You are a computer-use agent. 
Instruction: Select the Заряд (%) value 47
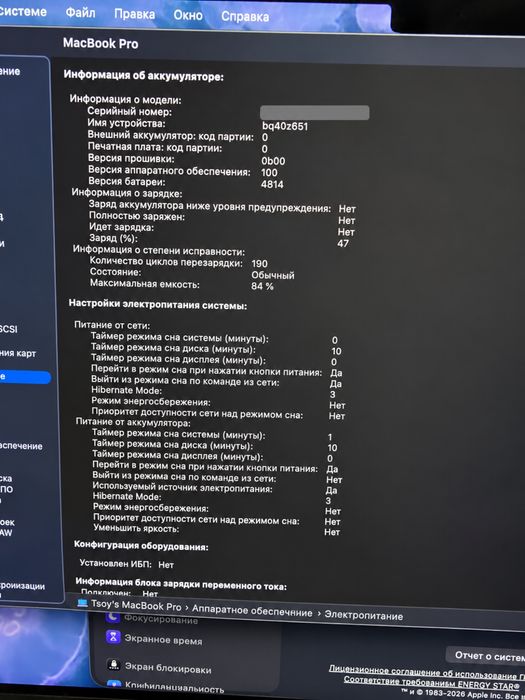click(343, 243)
